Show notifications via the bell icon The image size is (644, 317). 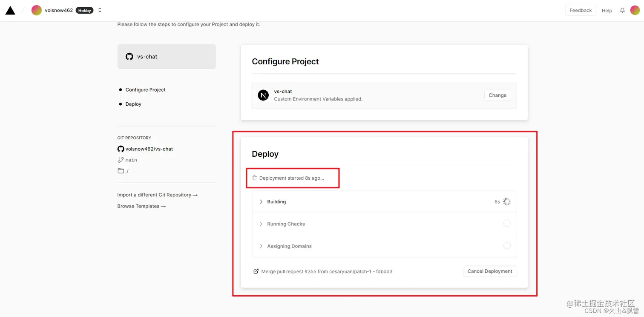(622, 10)
